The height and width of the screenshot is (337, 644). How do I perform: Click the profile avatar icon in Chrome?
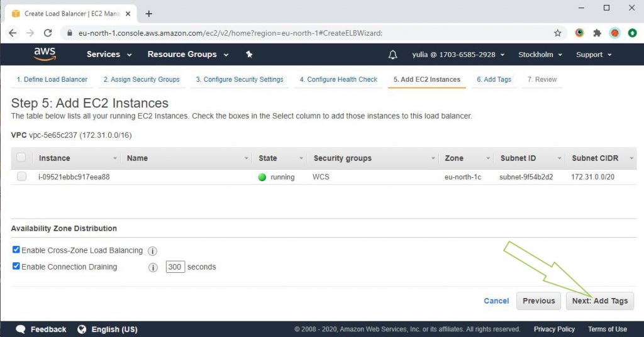615,33
